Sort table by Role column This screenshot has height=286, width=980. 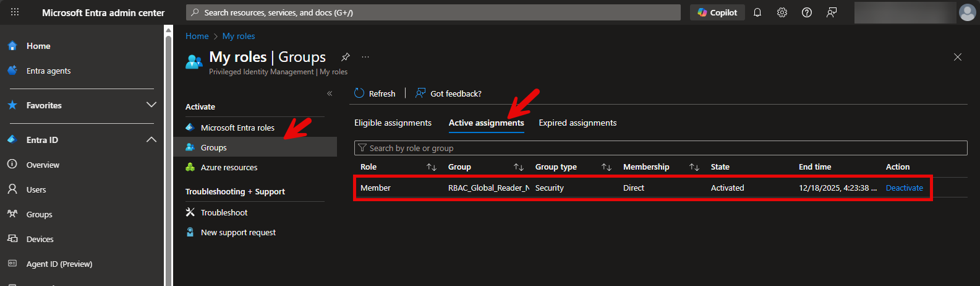[432, 167]
